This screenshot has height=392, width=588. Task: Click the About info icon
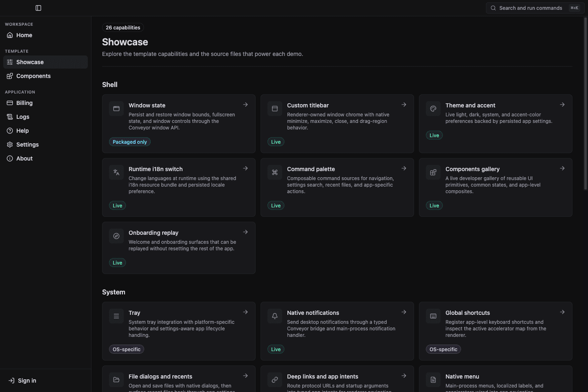(x=10, y=158)
